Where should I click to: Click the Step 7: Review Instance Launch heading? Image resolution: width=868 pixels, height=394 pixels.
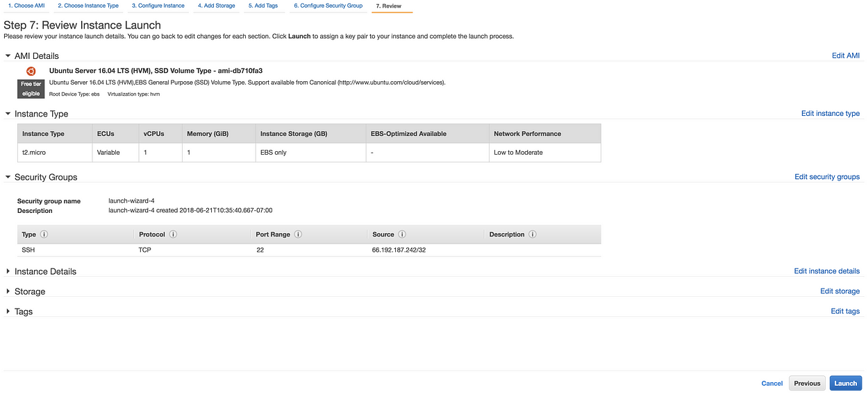(83, 26)
